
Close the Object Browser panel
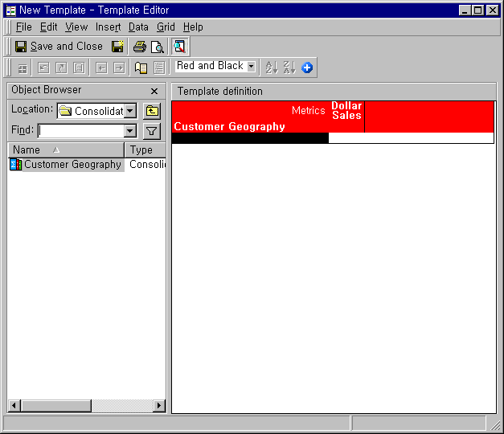pyautogui.click(x=154, y=92)
